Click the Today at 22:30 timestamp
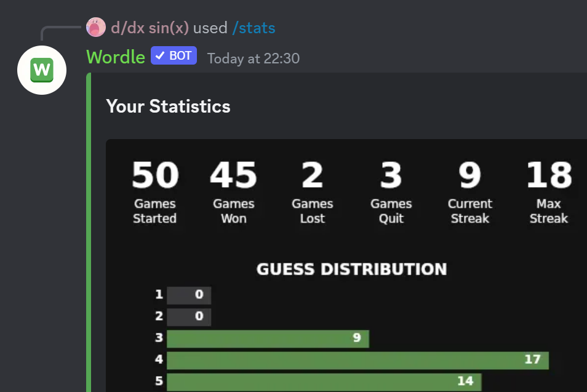The height and width of the screenshot is (392, 587). [253, 58]
